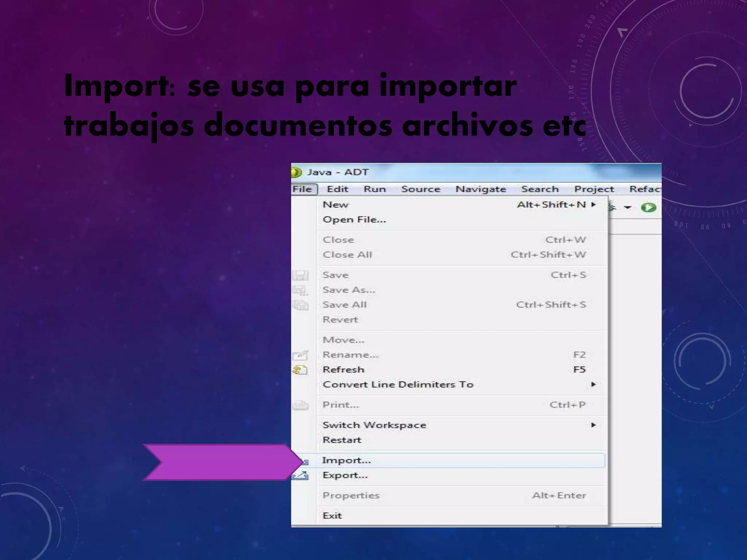Click the Java - ADT application icon
Viewport: 747px width, 560px height.
click(x=296, y=172)
